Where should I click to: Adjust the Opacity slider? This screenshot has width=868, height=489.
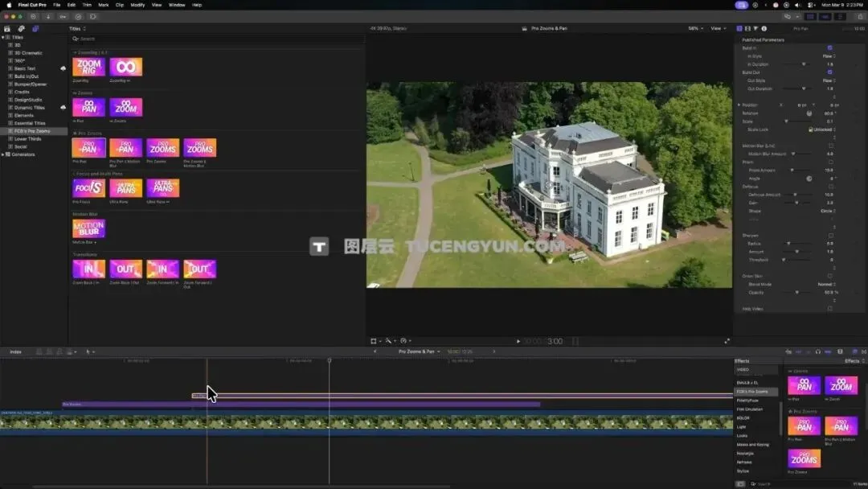click(x=796, y=293)
